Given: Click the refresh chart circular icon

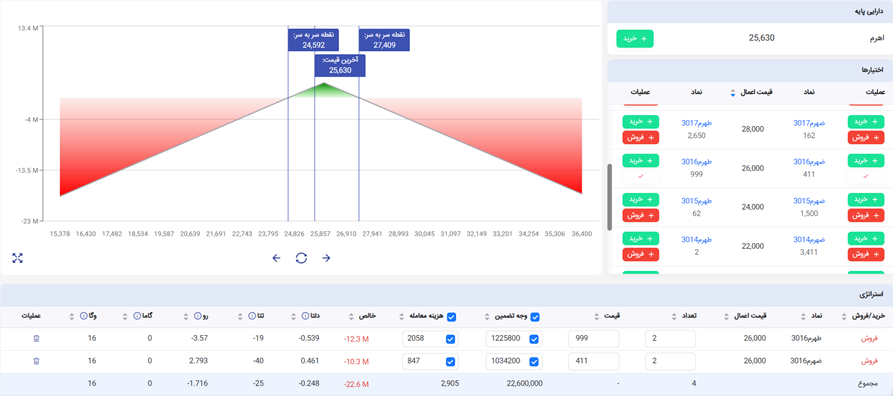Looking at the screenshot, I should pyautogui.click(x=301, y=258).
